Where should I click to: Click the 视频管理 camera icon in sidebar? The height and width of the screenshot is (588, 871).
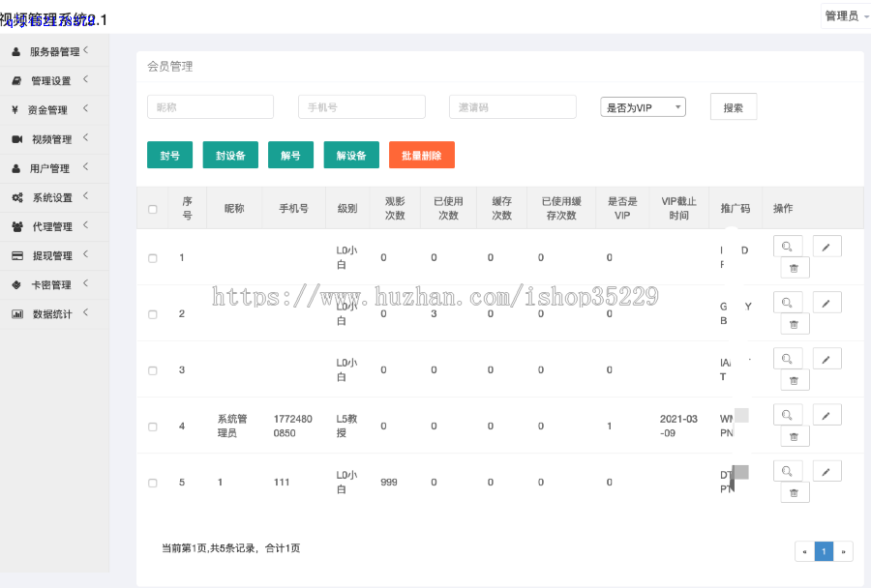click(x=17, y=139)
